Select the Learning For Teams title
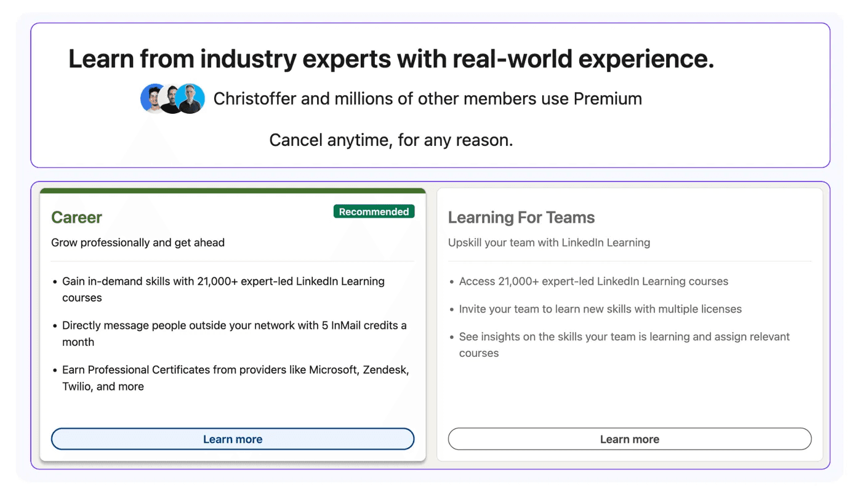Image resolution: width=868 pixels, height=486 pixels. click(x=521, y=217)
